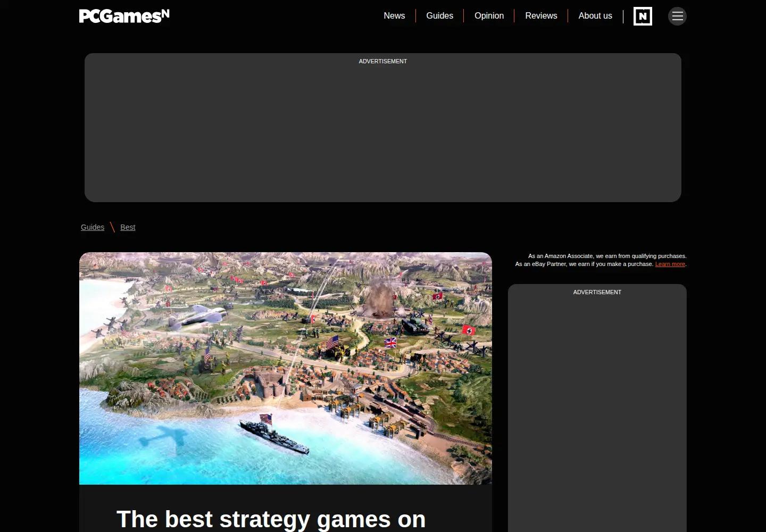Click the top ADVERTISEMENT label
This screenshot has width=766, height=532.
point(383,61)
